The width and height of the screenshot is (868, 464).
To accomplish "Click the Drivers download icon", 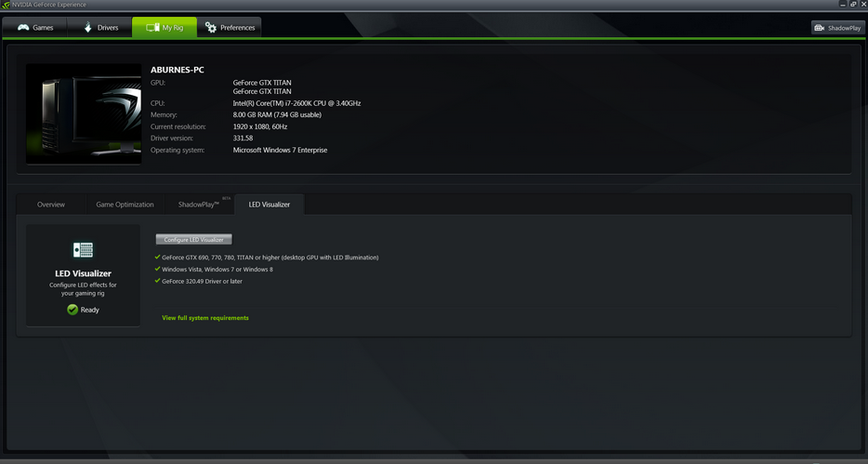I will pos(87,27).
